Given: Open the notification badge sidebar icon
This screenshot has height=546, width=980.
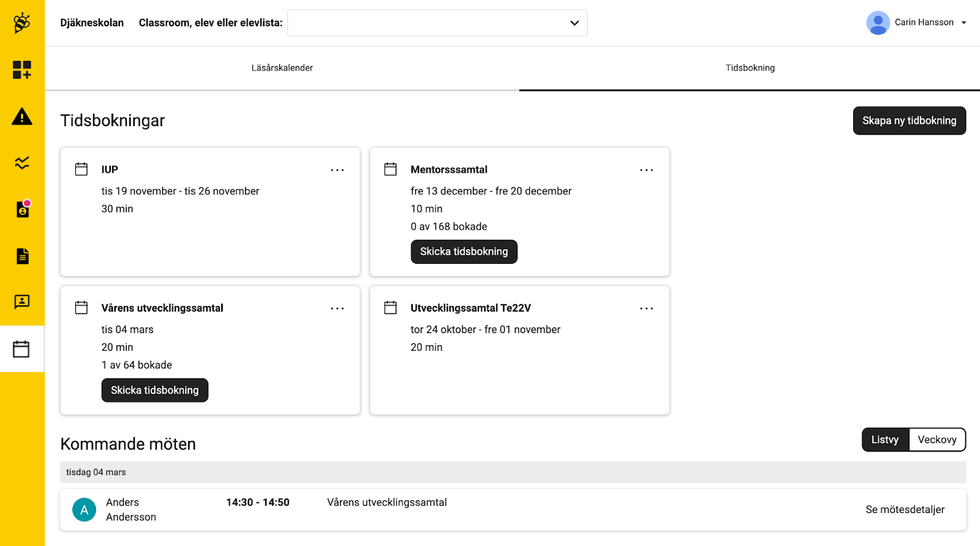Looking at the screenshot, I should point(22,209).
